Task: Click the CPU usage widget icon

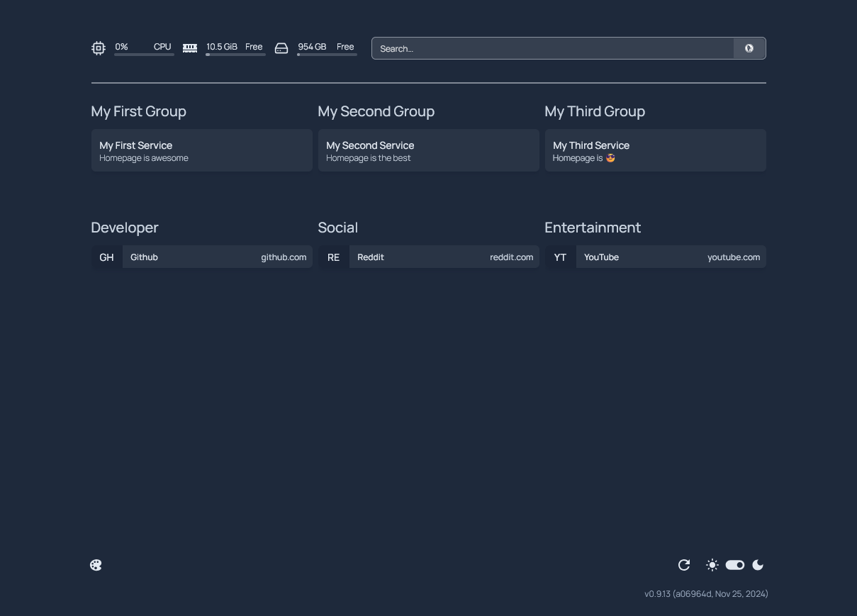Action: (x=98, y=48)
